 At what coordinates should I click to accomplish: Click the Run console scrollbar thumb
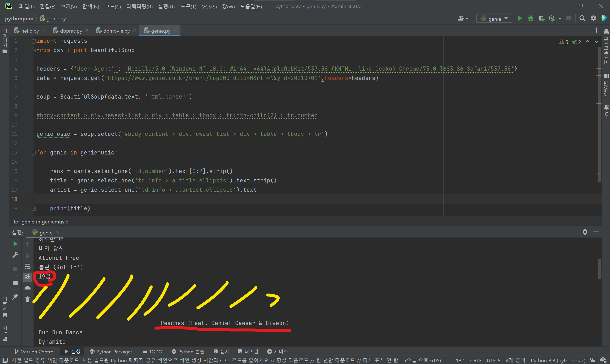point(599,269)
